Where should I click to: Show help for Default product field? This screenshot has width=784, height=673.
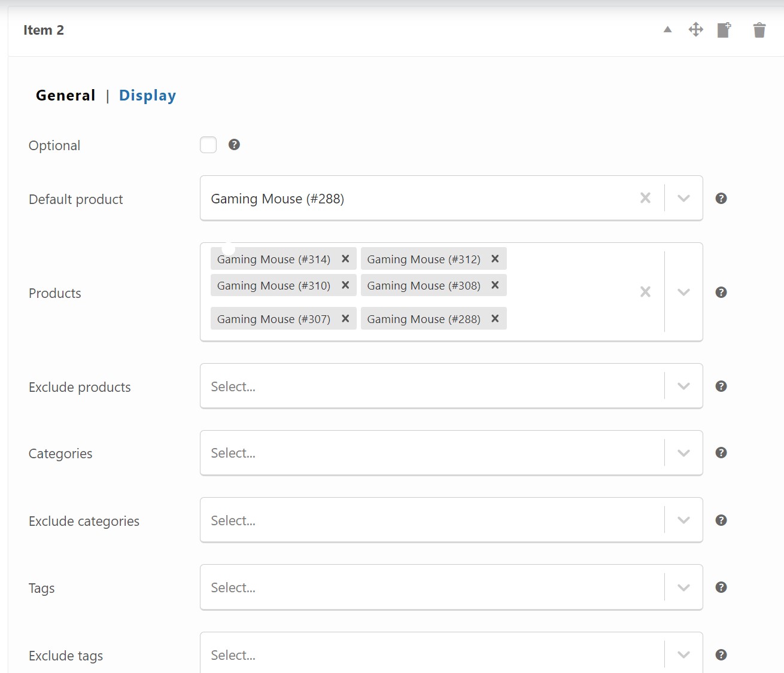[721, 199]
